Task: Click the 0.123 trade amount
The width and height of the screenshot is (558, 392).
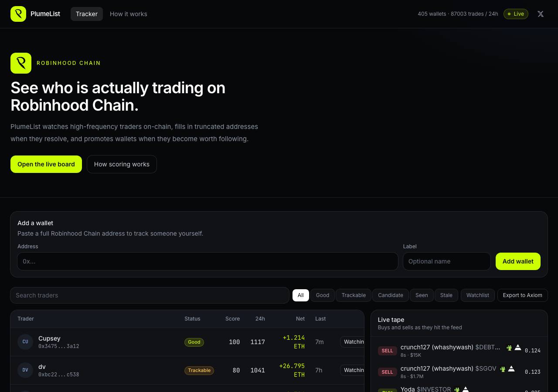Action: point(533,372)
